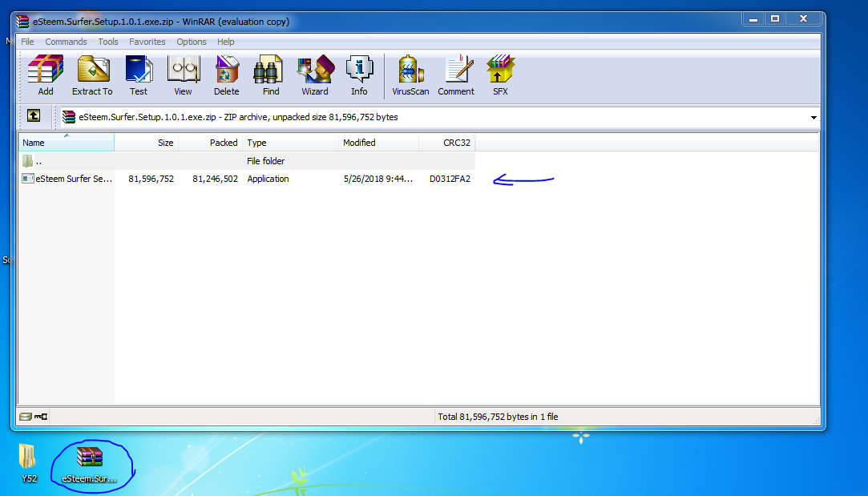Convert archive to SFX
The image size is (868, 496).
(x=500, y=76)
